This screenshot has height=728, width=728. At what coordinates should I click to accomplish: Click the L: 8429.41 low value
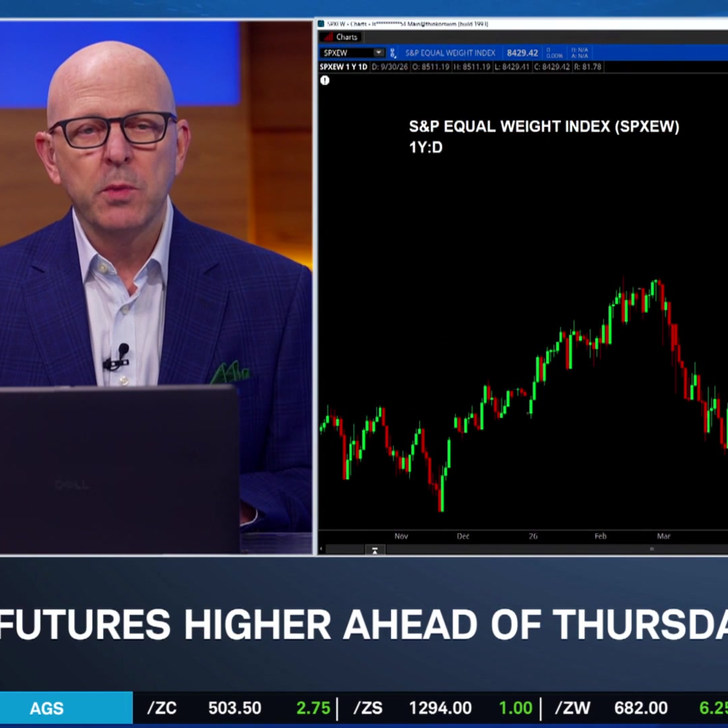pyautogui.click(x=512, y=67)
